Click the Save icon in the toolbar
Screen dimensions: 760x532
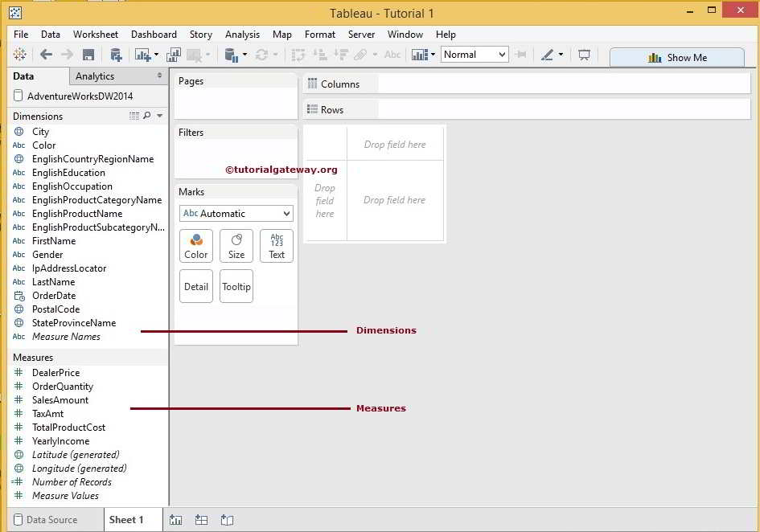(88, 55)
